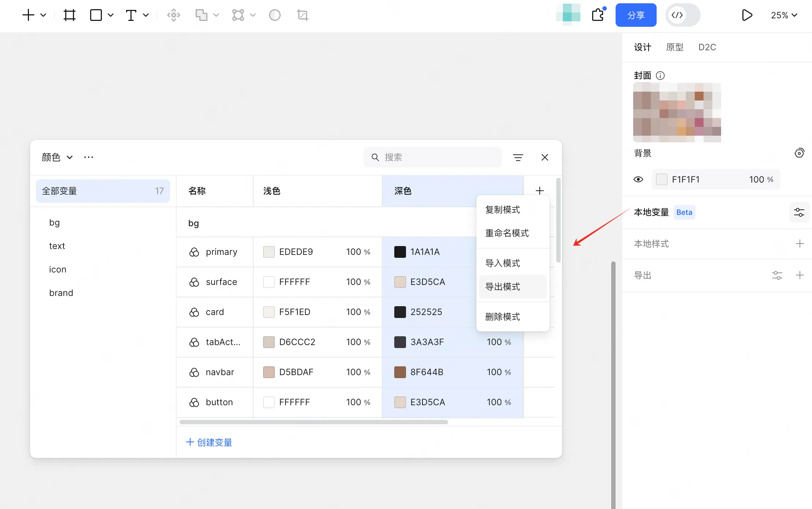812x509 pixels.
Task: Click primary light EDEDE9 swatch
Action: [x=269, y=252]
